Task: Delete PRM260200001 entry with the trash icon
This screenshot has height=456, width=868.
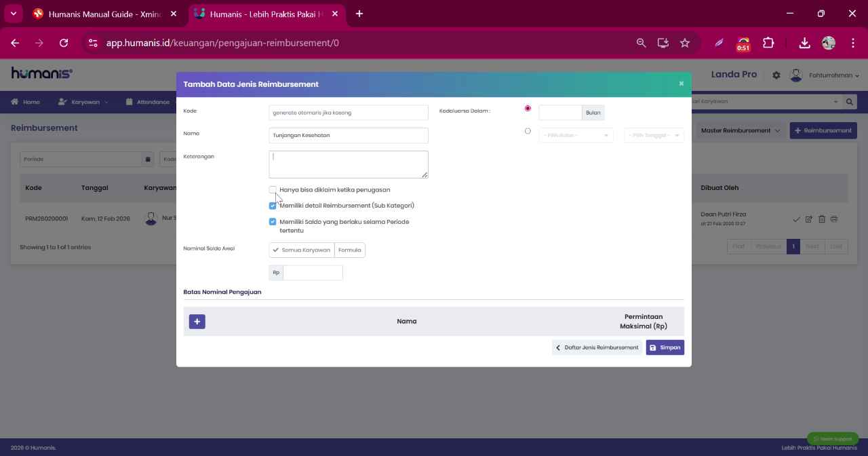Action: click(822, 219)
